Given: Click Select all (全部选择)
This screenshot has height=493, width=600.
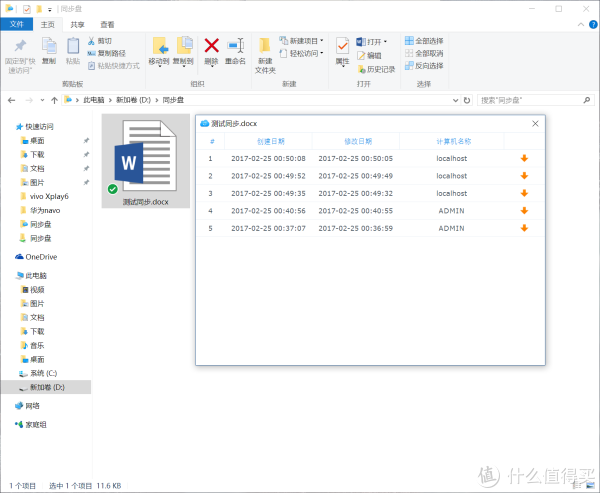Looking at the screenshot, I should click(424, 41).
